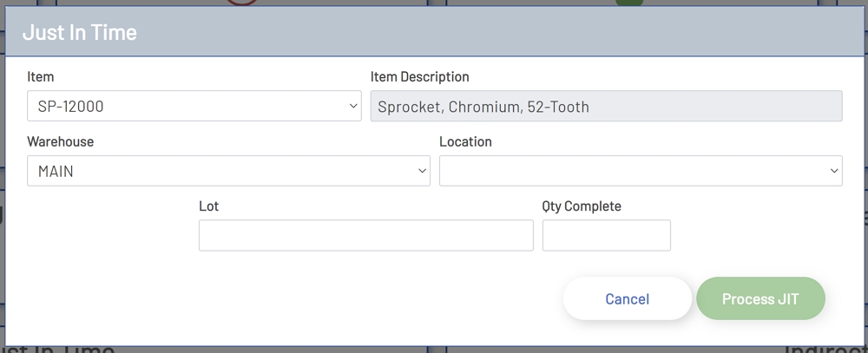
Task: Click the Process JIT button
Action: (760, 299)
